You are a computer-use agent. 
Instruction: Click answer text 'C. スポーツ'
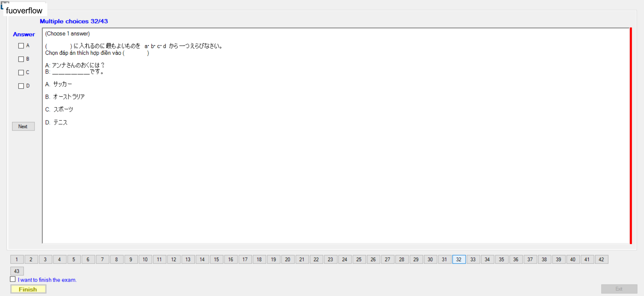point(59,109)
